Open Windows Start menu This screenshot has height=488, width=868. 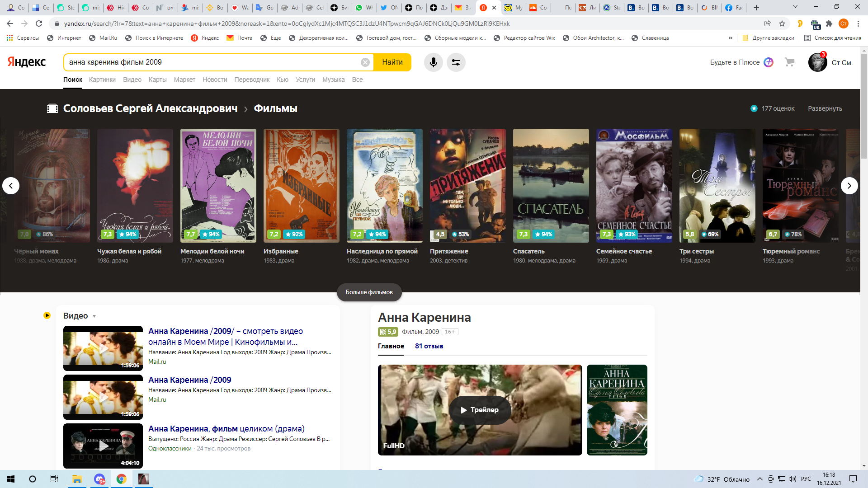click(x=11, y=479)
